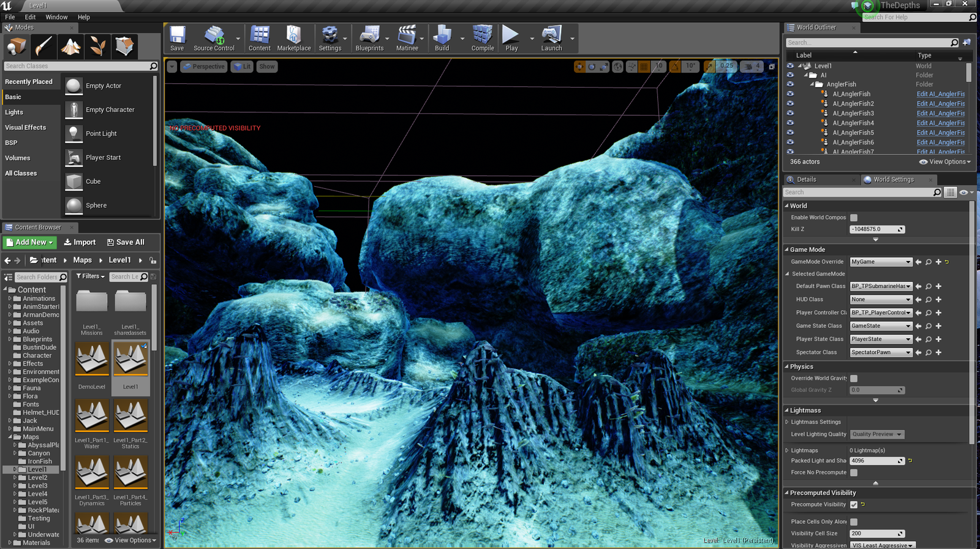Open Filters dropdown in Content Browser

(x=91, y=276)
